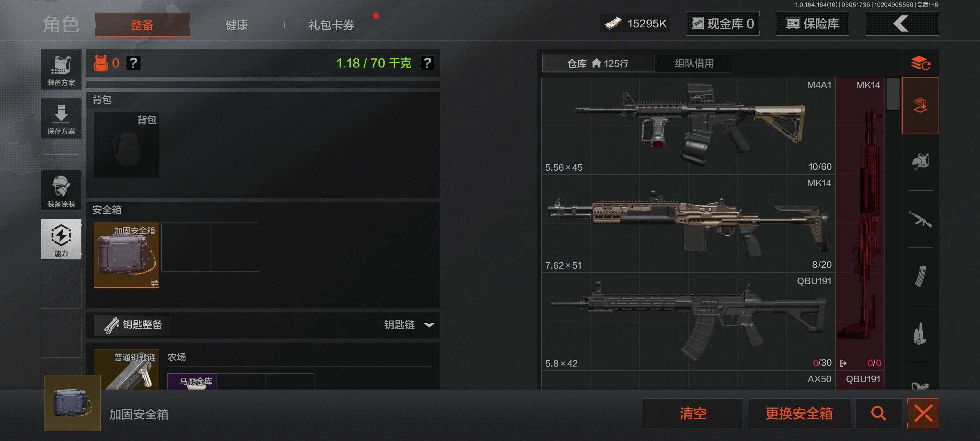Select the M4A1 rifle in the warehouse
Image resolution: width=980 pixels, height=441 pixels.
point(688,126)
